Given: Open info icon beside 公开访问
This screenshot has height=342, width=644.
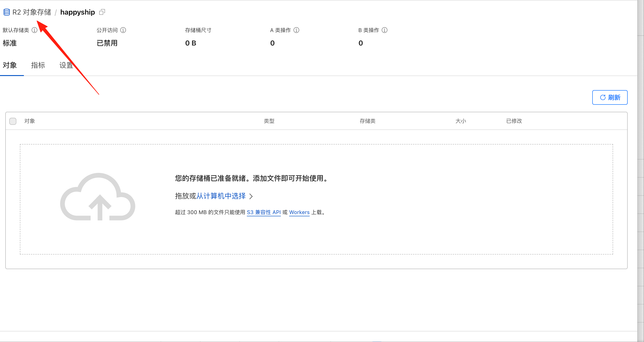Looking at the screenshot, I should (x=123, y=30).
